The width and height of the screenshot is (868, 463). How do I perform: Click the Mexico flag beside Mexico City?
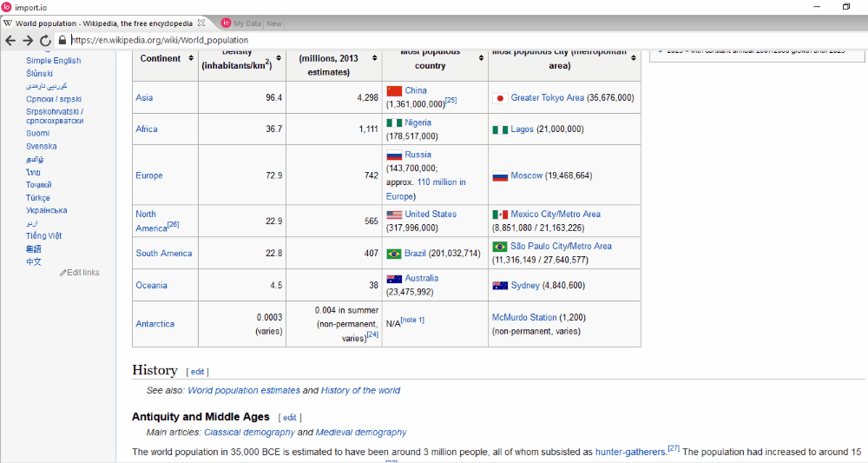click(x=500, y=215)
